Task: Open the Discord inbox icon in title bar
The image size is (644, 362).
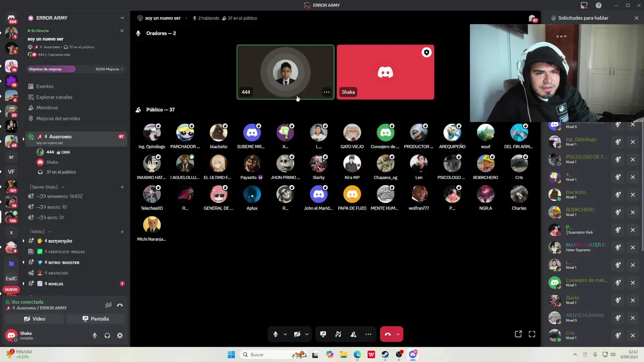Action: [x=584, y=5]
